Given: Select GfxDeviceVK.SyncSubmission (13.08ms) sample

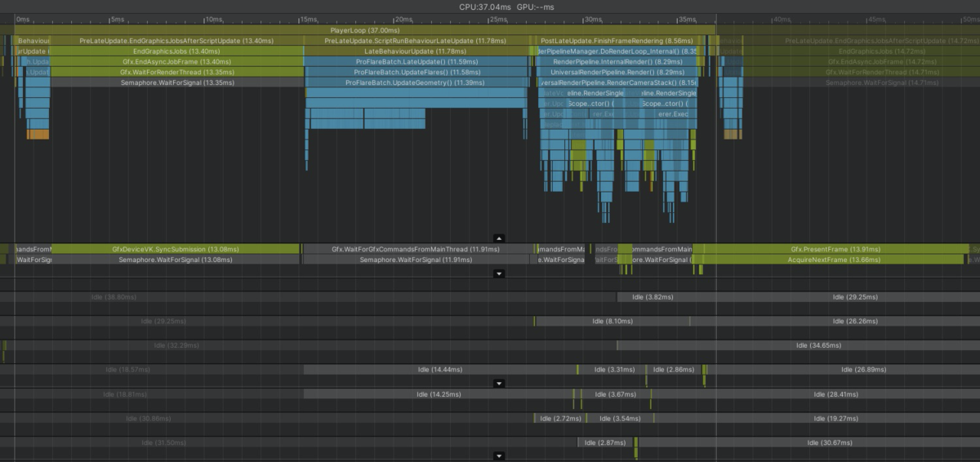Looking at the screenshot, I should pos(176,249).
